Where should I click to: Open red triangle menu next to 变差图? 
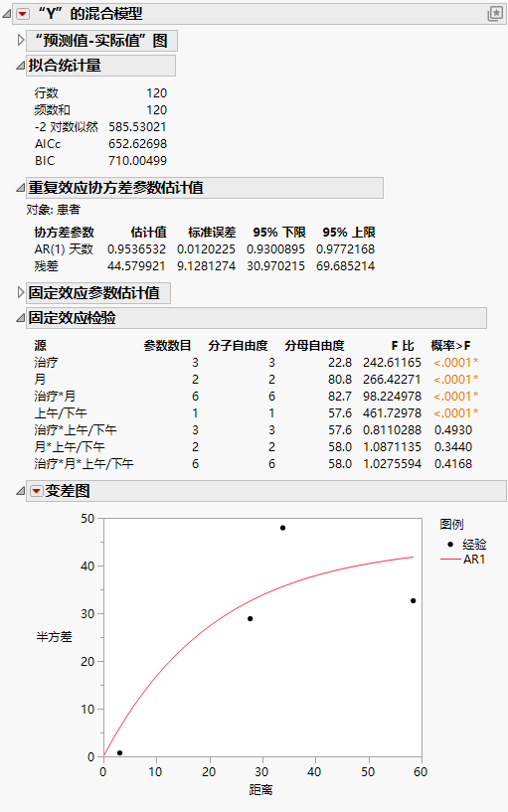36,491
